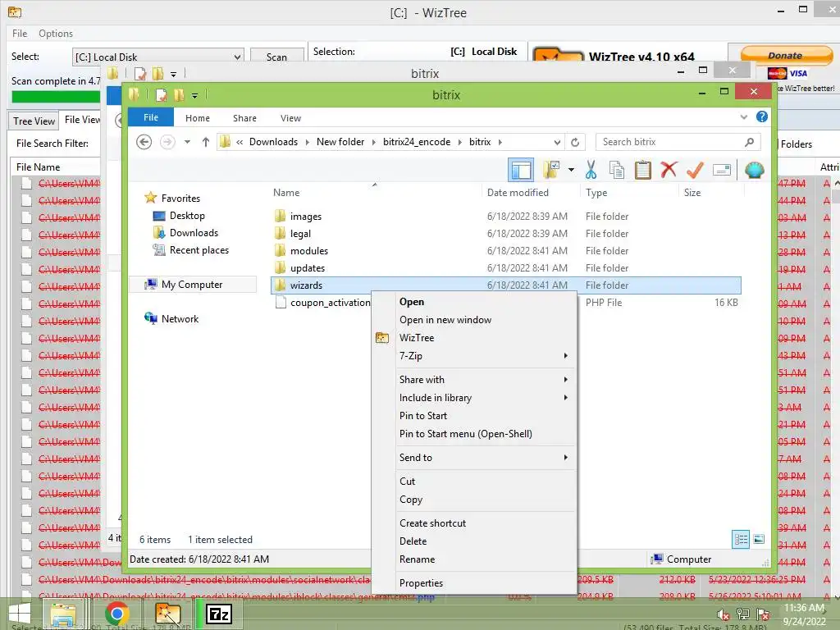Screen dimensions: 840x630
Task: Click the Help question mark icon
Action: pyautogui.click(x=761, y=116)
